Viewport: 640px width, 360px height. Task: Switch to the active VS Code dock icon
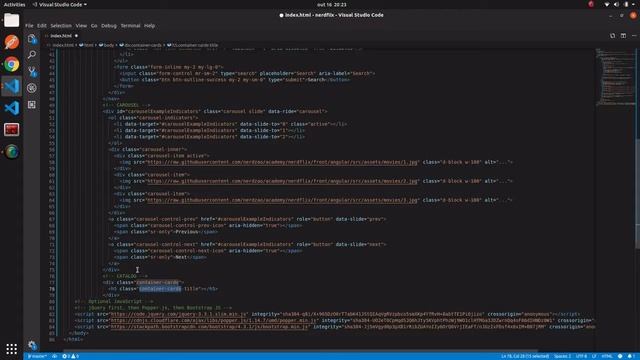pos(11,86)
